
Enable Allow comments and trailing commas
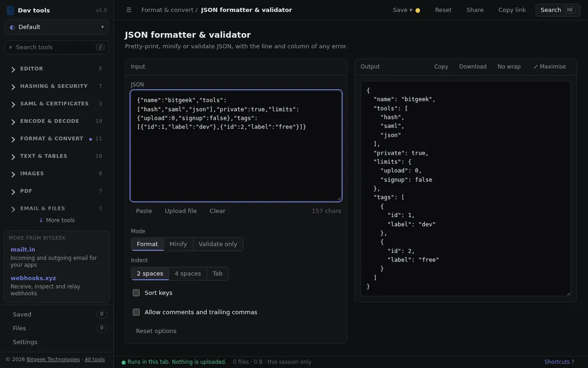(136, 312)
